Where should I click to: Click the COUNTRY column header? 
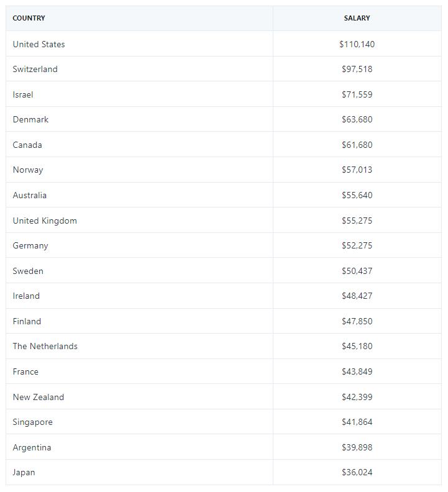[x=29, y=19]
